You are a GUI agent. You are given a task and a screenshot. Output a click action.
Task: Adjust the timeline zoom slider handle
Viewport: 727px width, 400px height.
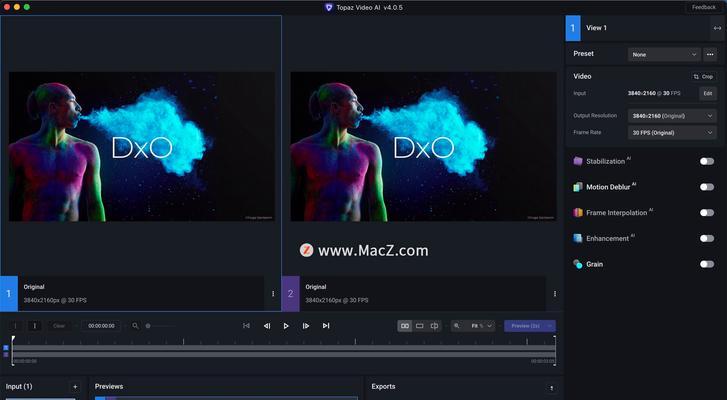coord(148,326)
